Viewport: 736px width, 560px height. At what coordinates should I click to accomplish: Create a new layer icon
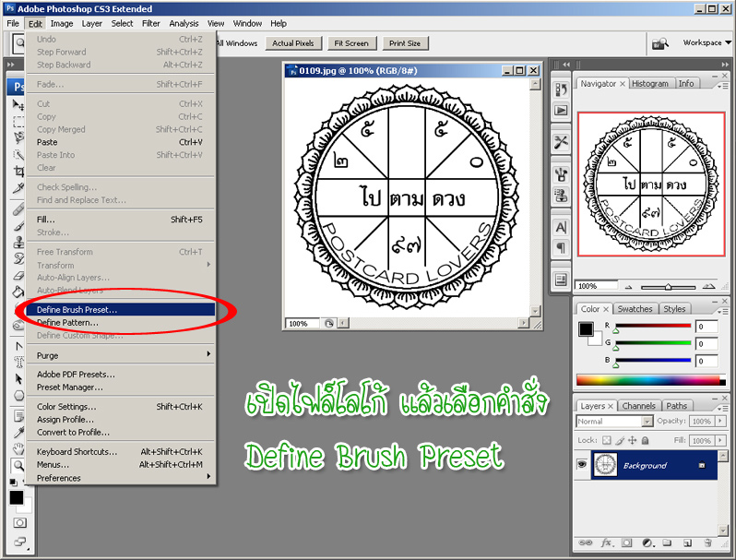[687, 543]
